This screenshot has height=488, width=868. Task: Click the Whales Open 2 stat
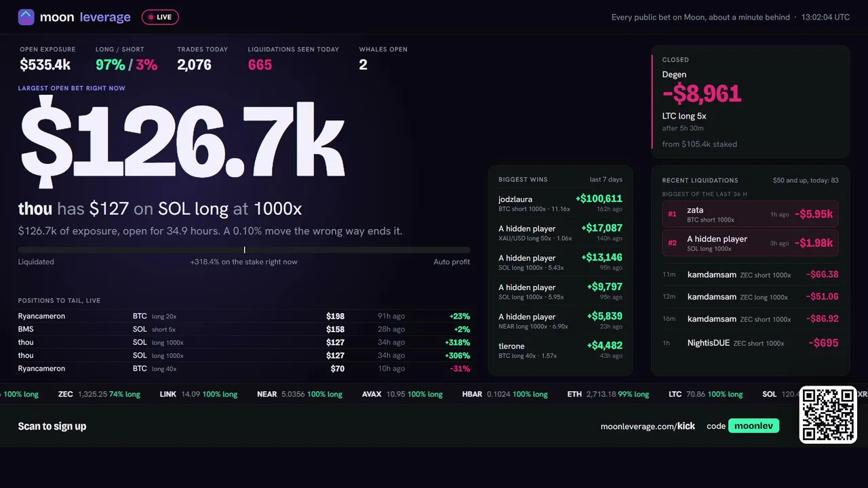(383, 59)
